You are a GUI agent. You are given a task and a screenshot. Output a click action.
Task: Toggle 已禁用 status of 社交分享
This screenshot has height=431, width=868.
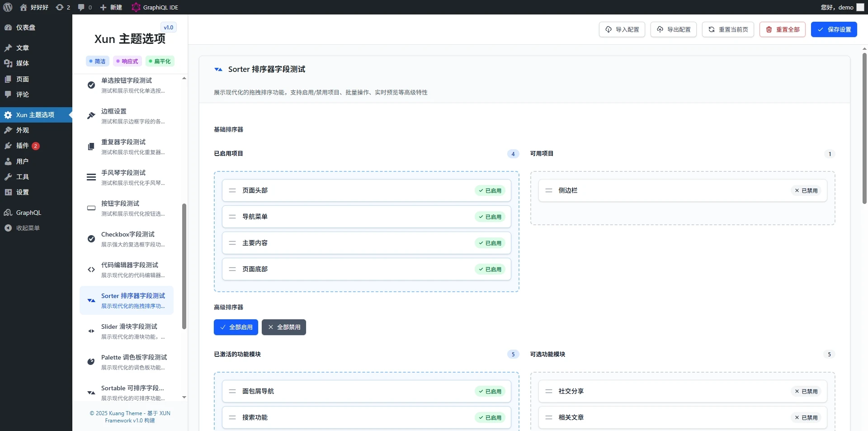[806, 392]
